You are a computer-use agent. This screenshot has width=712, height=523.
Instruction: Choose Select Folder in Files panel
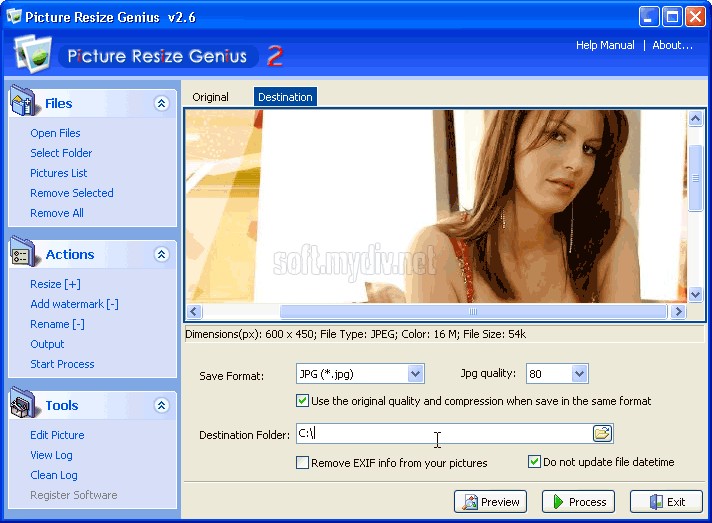[x=61, y=153]
